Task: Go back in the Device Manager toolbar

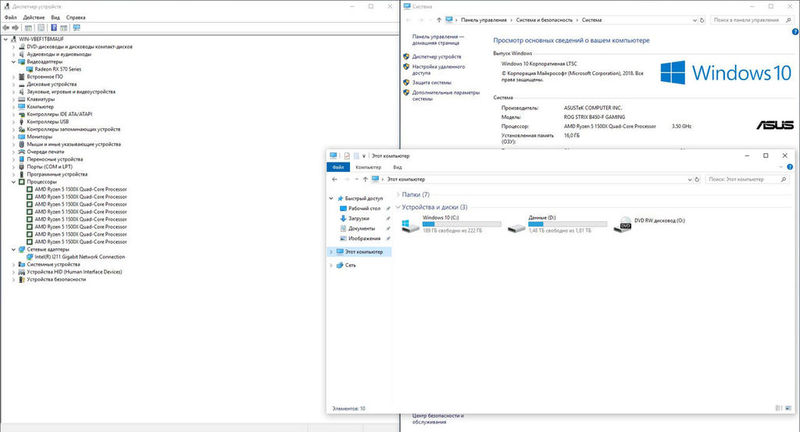Action: [6, 28]
